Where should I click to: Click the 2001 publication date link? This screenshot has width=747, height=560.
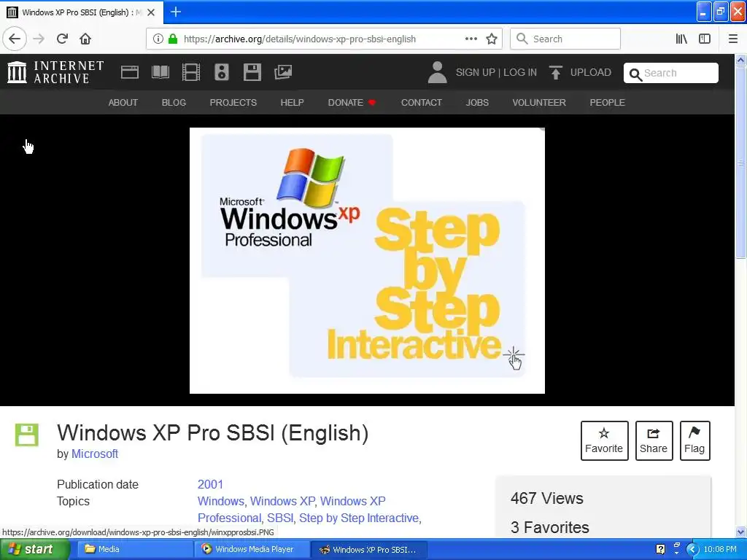[210, 484]
